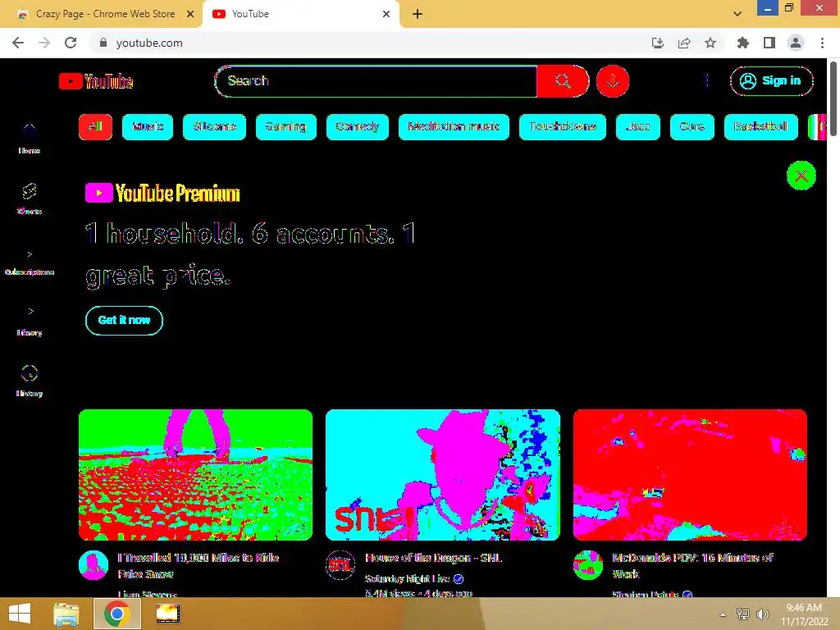Open a new browser tab
840x630 pixels.
[x=418, y=14]
